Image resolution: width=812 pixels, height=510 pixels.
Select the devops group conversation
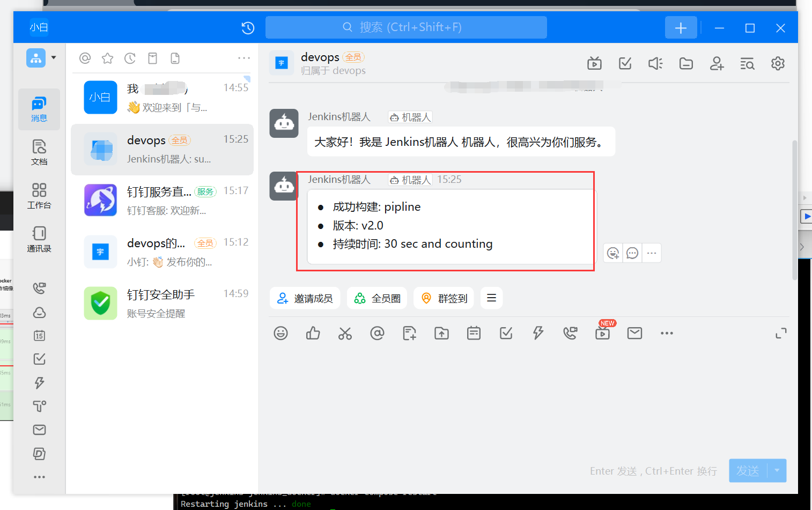coord(162,150)
